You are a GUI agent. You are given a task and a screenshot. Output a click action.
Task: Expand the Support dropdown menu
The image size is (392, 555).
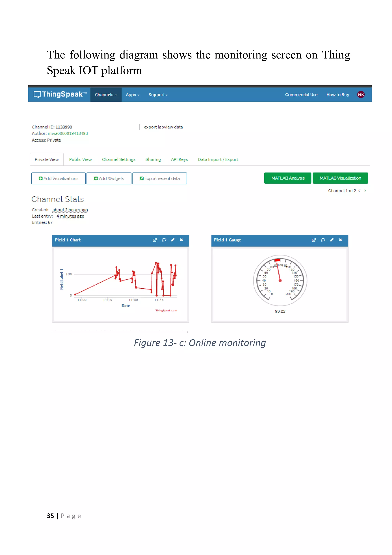[x=158, y=95]
